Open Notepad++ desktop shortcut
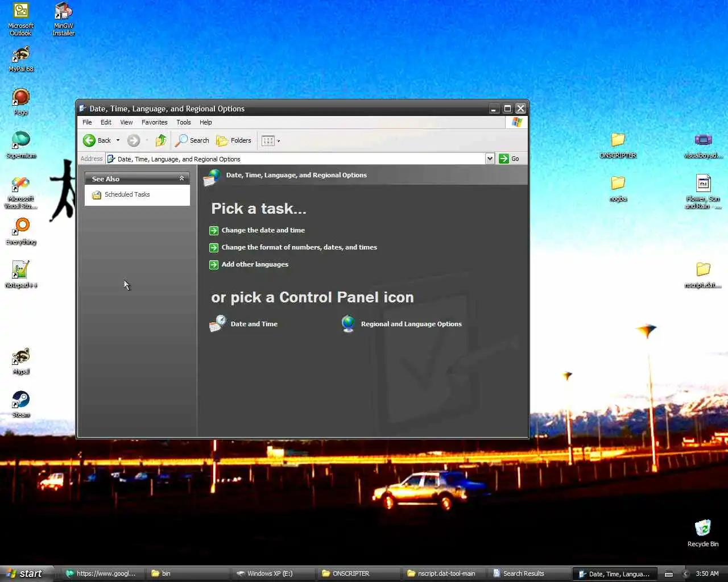The height and width of the screenshot is (582, 728). 21,275
